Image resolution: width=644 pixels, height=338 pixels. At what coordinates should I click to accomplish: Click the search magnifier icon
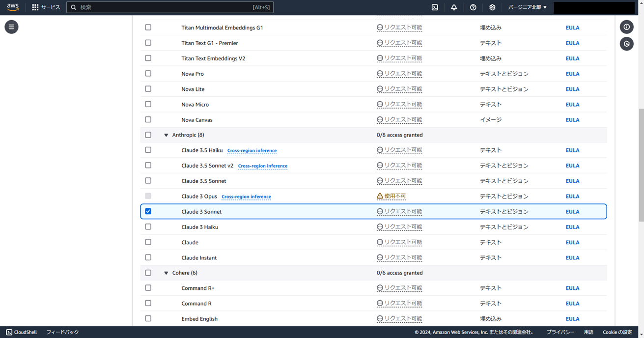pyautogui.click(x=74, y=7)
